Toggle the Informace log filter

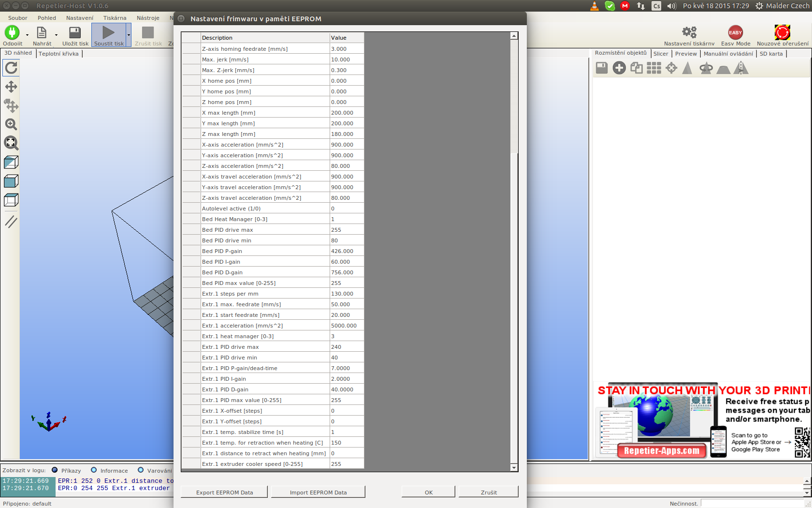pyautogui.click(x=94, y=470)
